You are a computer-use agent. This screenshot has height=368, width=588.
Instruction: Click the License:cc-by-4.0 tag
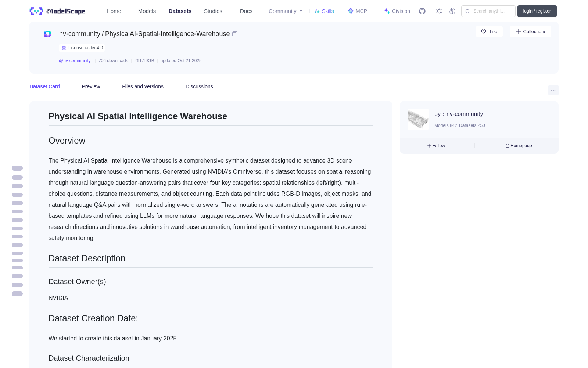(x=82, y=48)
